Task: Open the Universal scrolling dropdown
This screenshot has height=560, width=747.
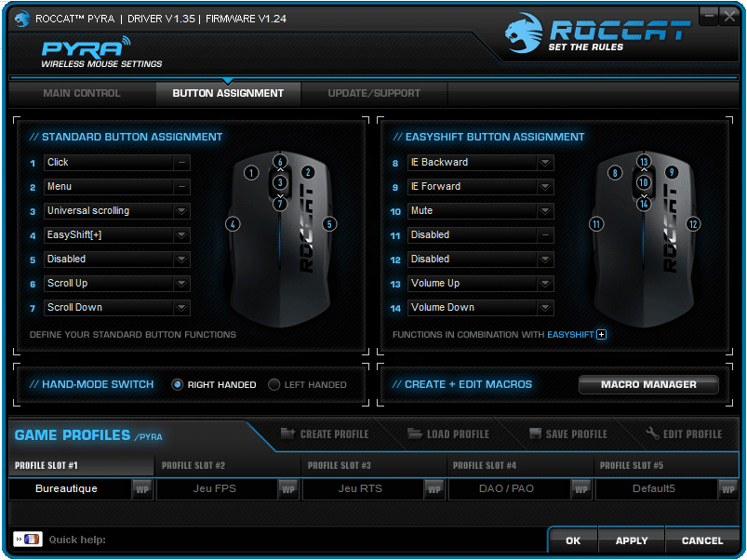Action: [181, 211]
